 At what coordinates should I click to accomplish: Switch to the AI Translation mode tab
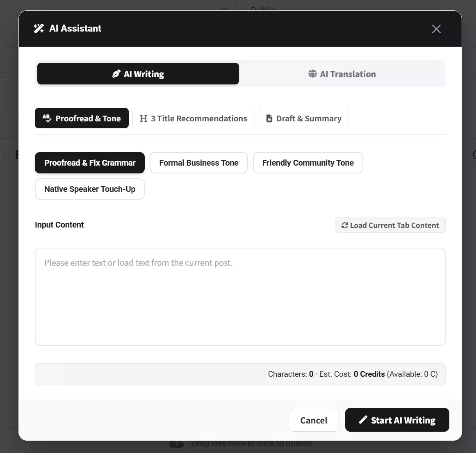pos(342,74)
